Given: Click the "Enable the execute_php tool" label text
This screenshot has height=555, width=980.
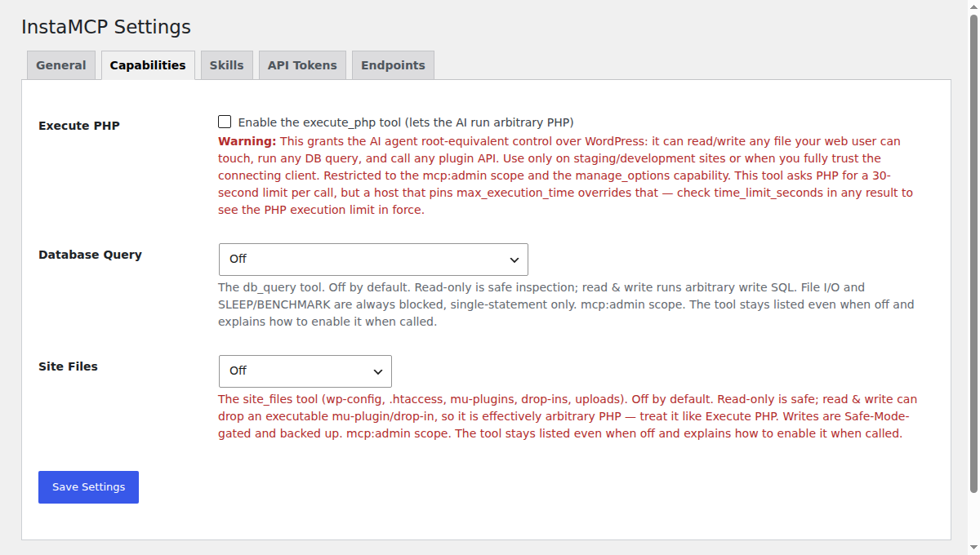Looking at the screenshot, I should (406, 122).
